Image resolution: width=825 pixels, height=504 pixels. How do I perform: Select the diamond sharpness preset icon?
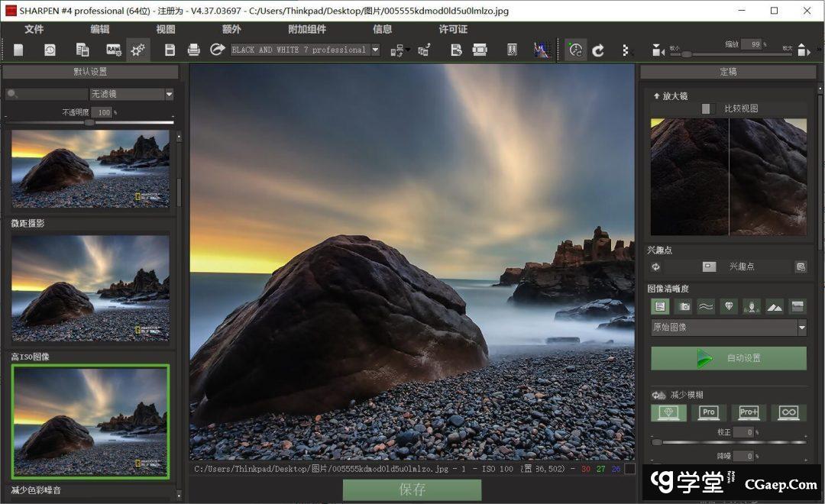729,306
